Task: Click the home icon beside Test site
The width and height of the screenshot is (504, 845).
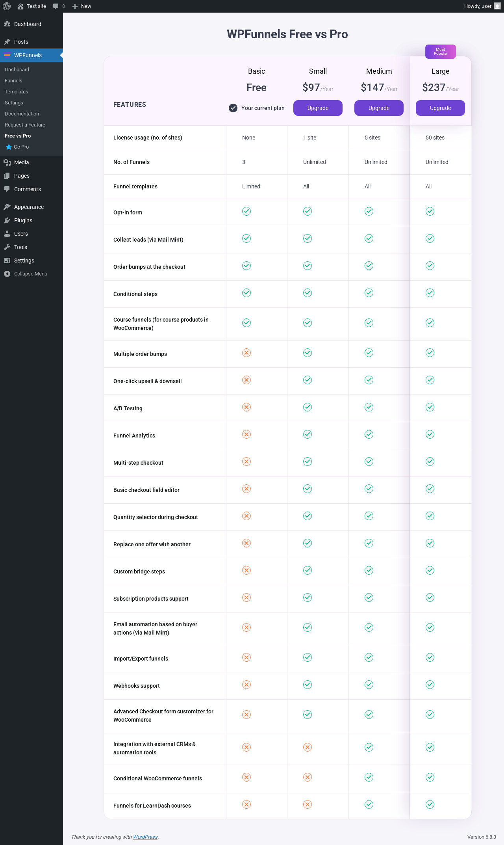Action: [x=20, y=6]
